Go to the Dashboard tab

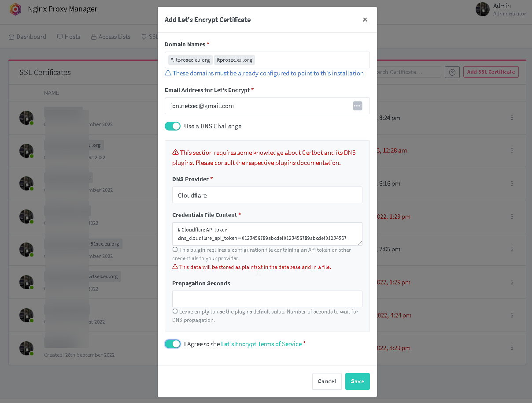click(27, 37)
